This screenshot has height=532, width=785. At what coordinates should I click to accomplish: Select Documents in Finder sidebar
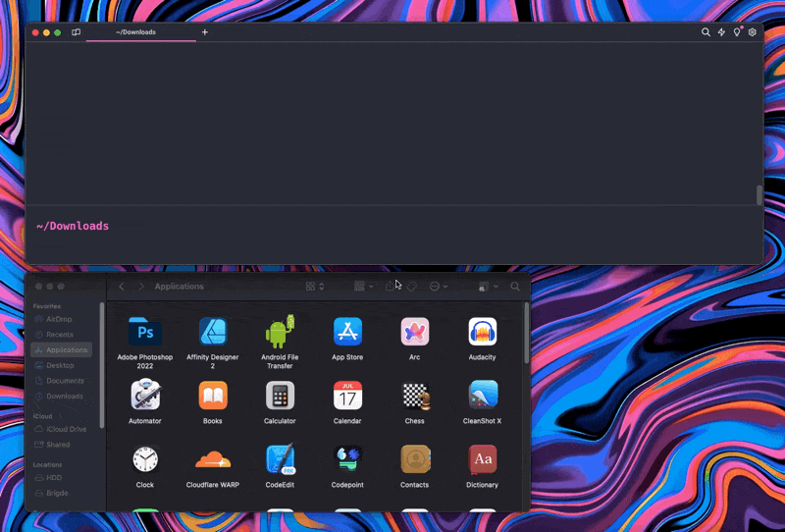61,381
